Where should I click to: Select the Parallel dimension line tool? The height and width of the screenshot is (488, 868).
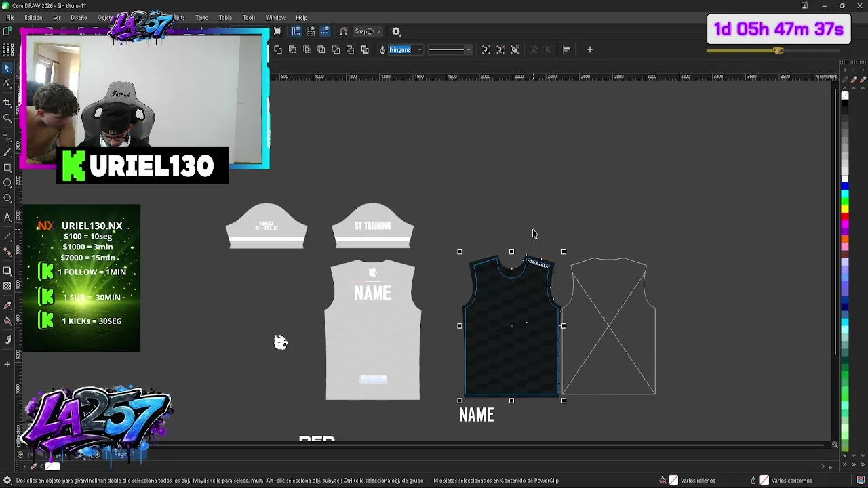[x=7, y=236]
